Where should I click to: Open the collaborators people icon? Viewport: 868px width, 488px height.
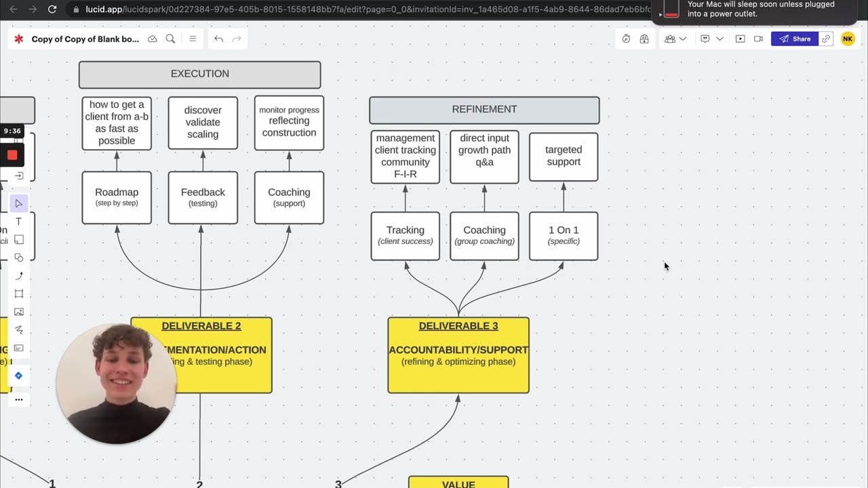pyautogui.click(x=670, y=39)
